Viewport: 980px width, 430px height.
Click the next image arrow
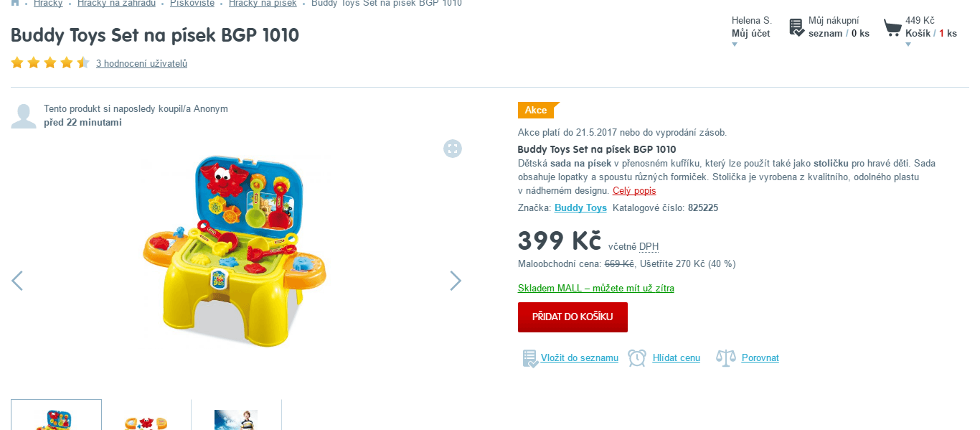456,281
